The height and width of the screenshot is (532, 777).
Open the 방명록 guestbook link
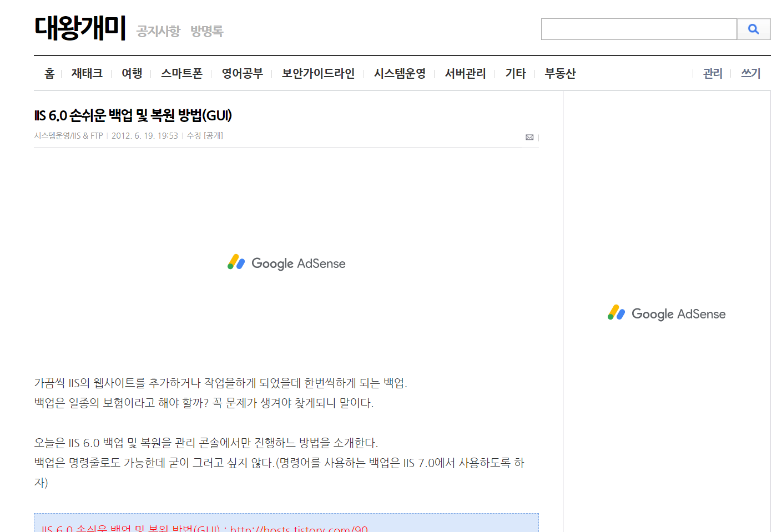[x=207, y=31]
